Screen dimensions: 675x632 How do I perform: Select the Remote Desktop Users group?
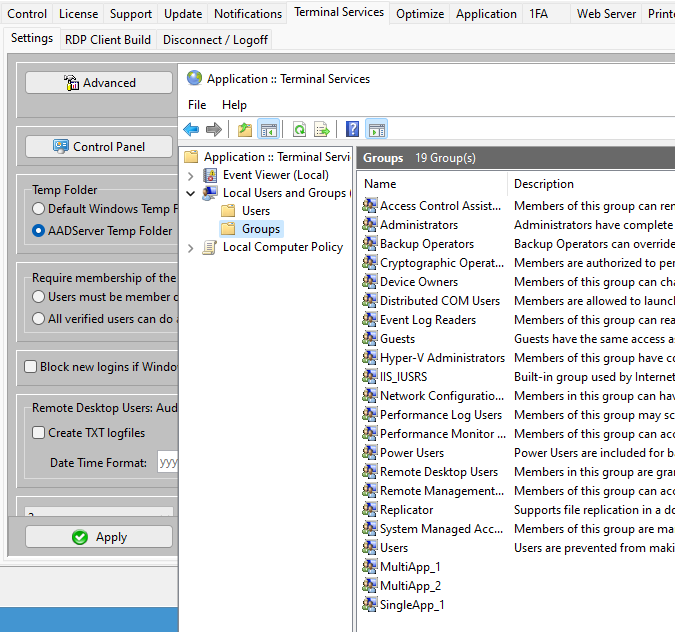[x=438, y=472]
